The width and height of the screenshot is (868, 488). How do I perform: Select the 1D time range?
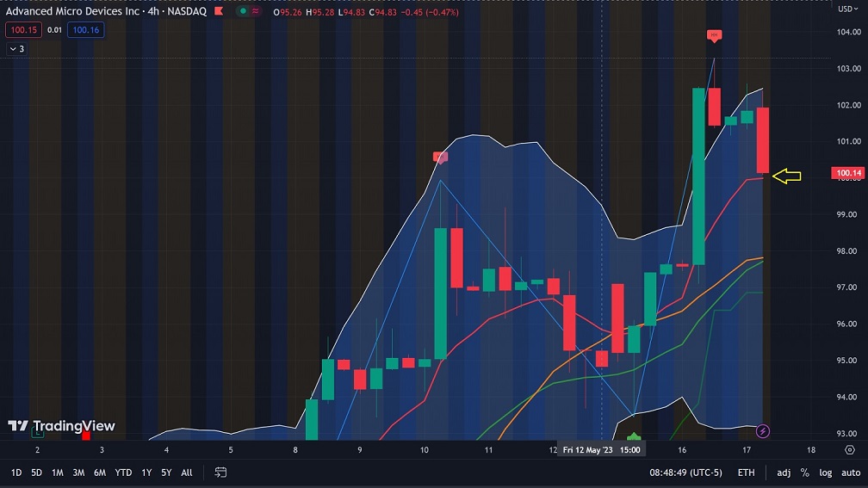point(16,473)
